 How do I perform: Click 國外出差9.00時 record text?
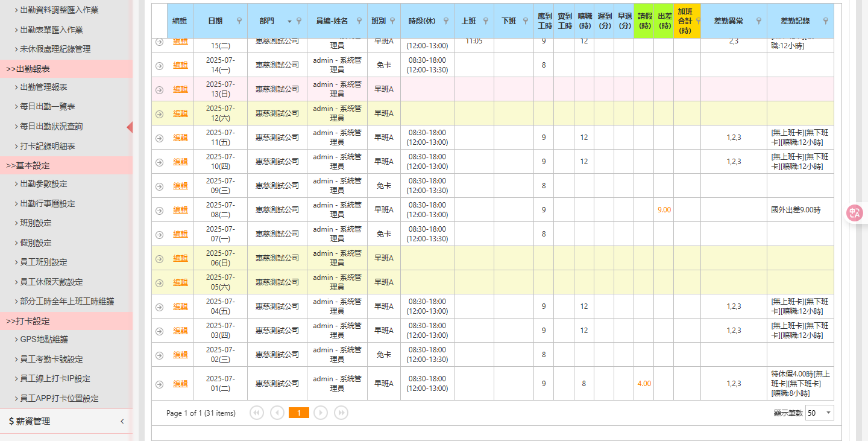[796, 210]
